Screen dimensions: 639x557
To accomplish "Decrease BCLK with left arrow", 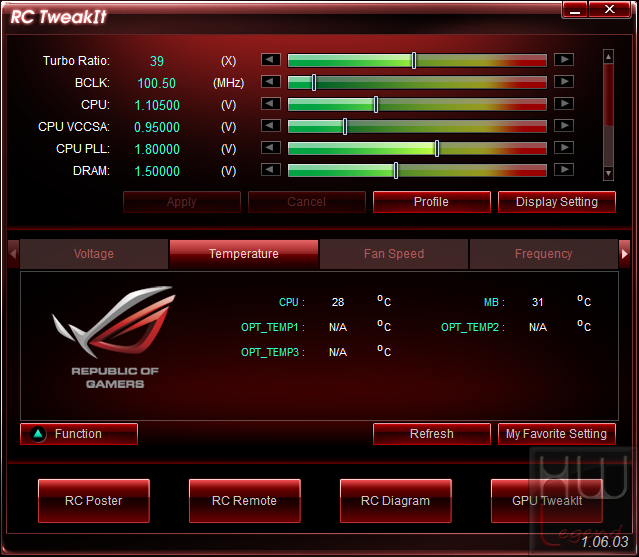I will pos(271,81).
